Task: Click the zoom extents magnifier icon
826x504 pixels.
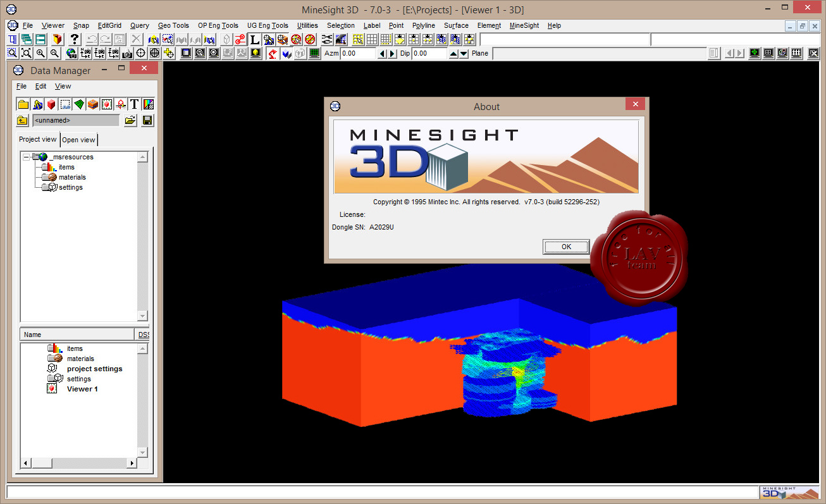Action: [x=26, y=53]
